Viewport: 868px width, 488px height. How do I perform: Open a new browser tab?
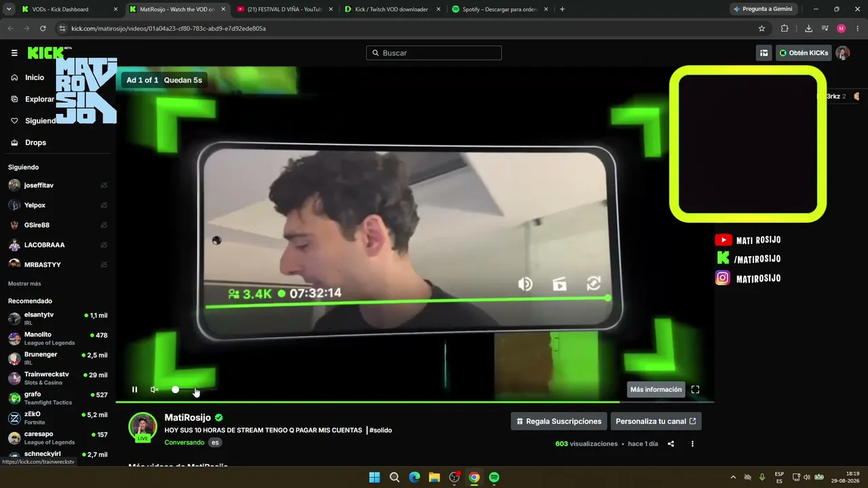pyautogui.click(x=562, y=9)
